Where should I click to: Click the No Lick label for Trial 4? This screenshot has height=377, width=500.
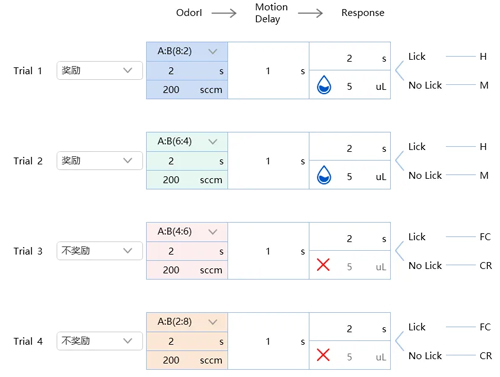click(x=425, y=356)
